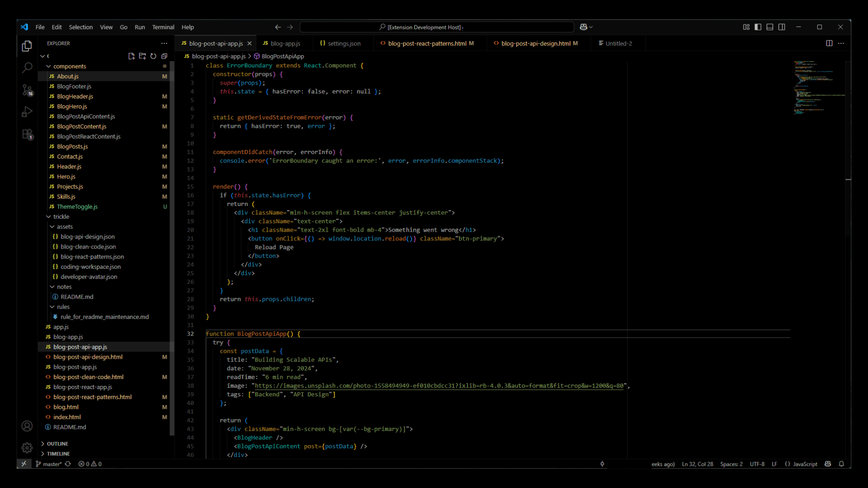The height and width of the screenshot is (488, 868).
Task: Toggle the Primary Side Bar visibility
Action: point(758,27)
